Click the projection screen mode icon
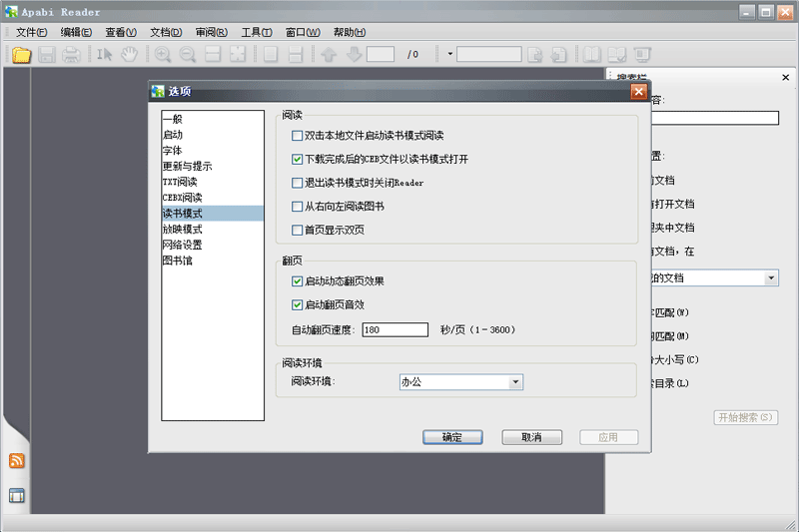The image size is (799, 532). point(642,55)
